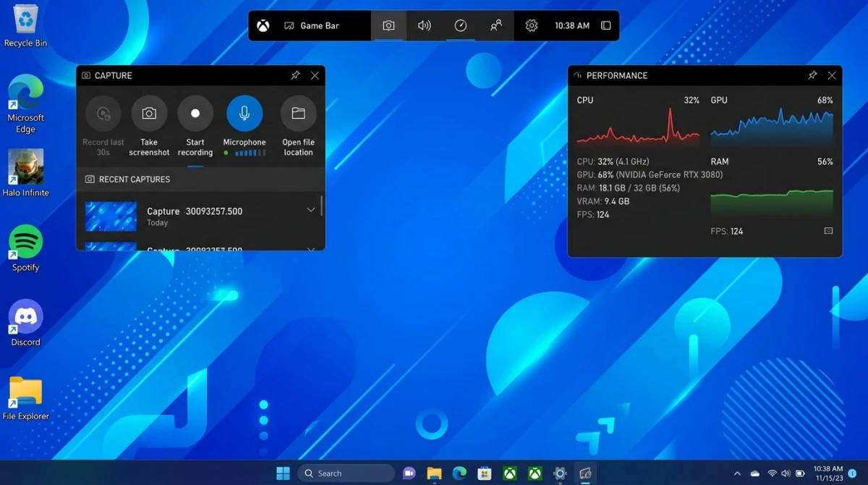Open the first Xbox app taskbar icon
The height and width of the screenshot is (485, 868).
510,473
